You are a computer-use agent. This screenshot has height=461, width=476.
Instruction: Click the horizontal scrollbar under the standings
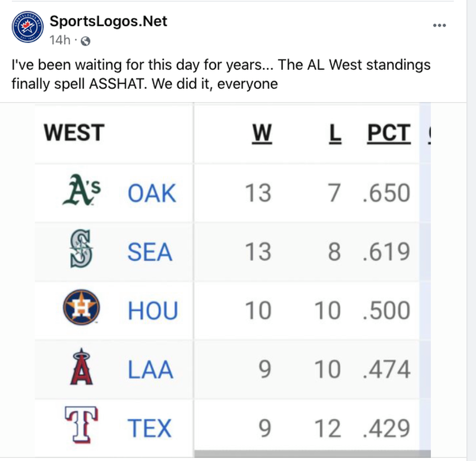click(x=312, y=453)
